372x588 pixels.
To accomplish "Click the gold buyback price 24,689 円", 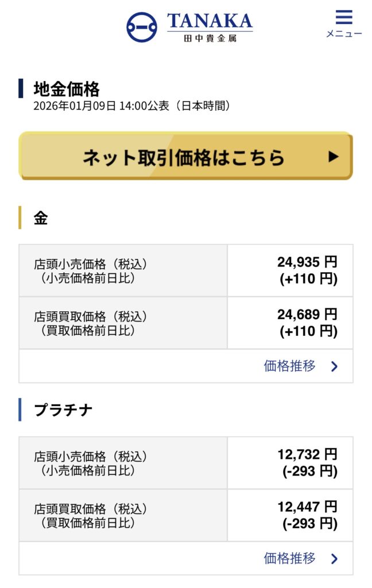I will 307,315.
